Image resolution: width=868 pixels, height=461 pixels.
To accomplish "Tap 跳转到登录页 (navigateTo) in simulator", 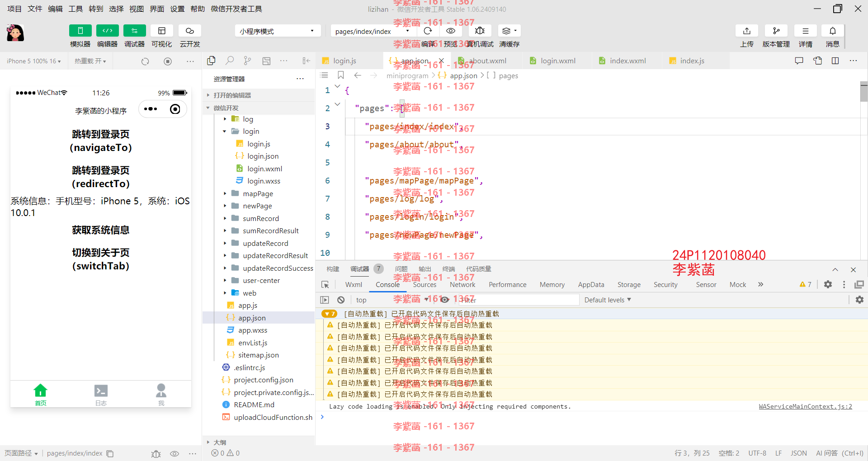I will (x=101, y=141).
